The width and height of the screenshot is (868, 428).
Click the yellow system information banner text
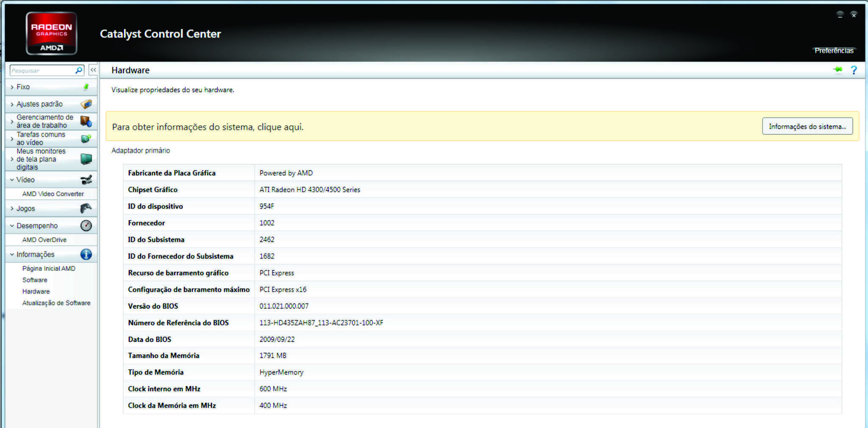(208, 127)
